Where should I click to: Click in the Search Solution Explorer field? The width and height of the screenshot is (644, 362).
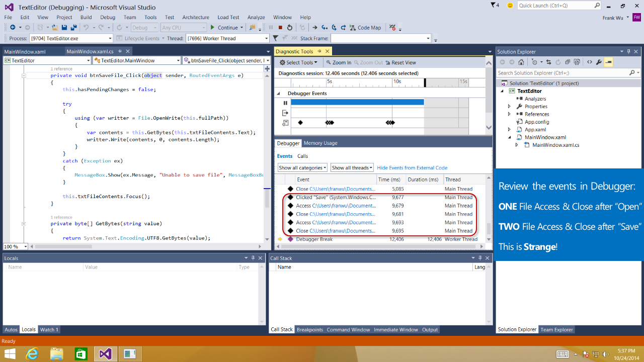[x=562, y=73]
